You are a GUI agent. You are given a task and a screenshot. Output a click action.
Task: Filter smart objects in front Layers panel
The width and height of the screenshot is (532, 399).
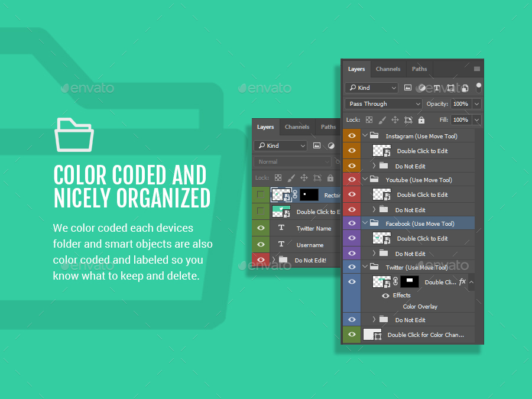coord(465,88)
